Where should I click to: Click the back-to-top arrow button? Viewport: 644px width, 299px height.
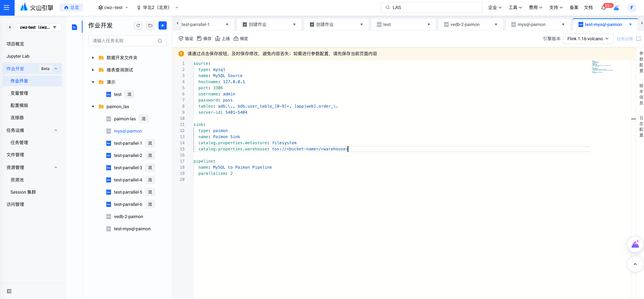click(635, 264)
